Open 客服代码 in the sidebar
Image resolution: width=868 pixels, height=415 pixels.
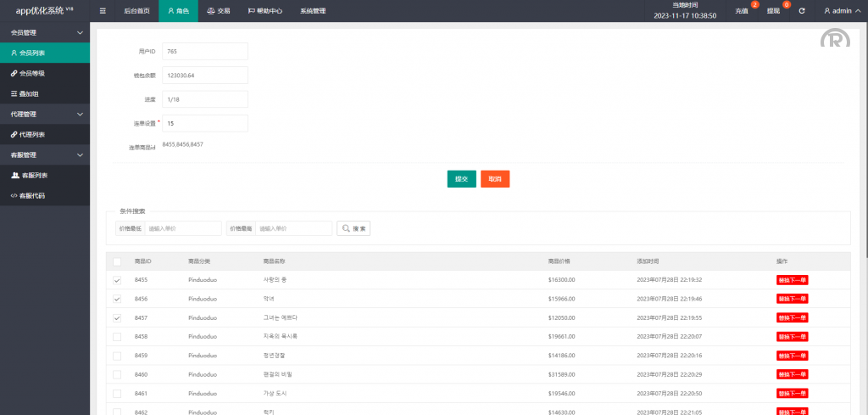(32, 195)
